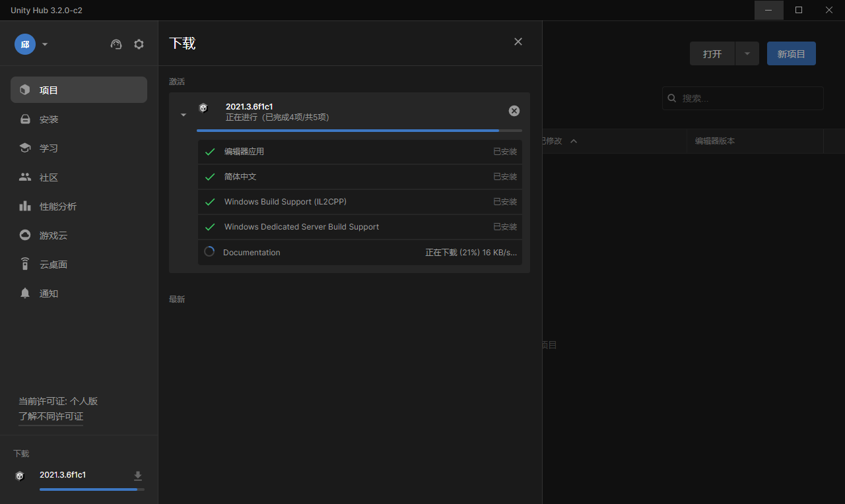Open the 社区 sidebar item

coord(79,177)
